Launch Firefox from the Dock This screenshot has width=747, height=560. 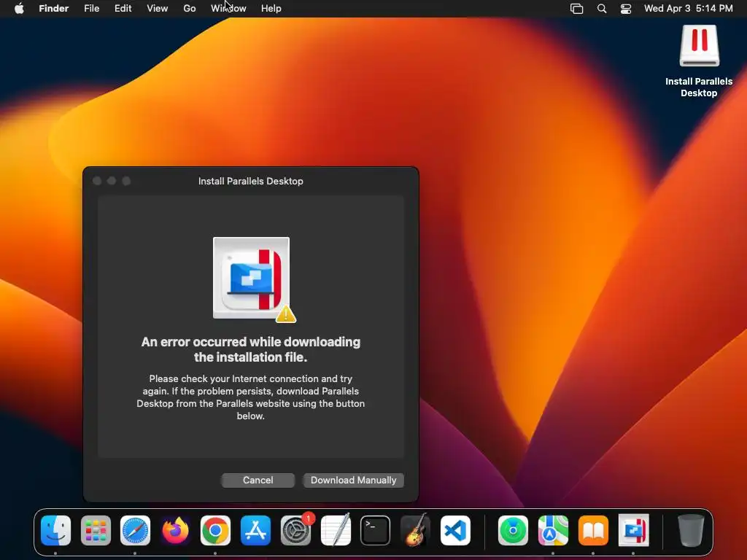[x=175, y=530]
